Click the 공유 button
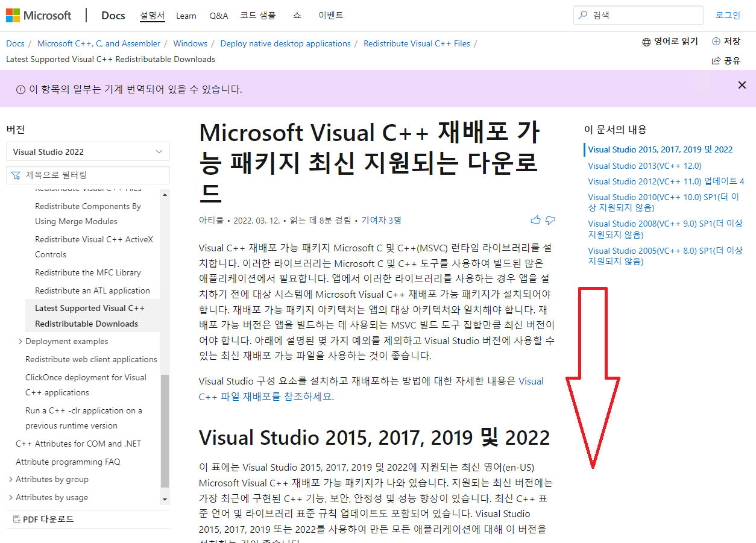The height and width of the screenshot is (543, 756). [726, 60]
